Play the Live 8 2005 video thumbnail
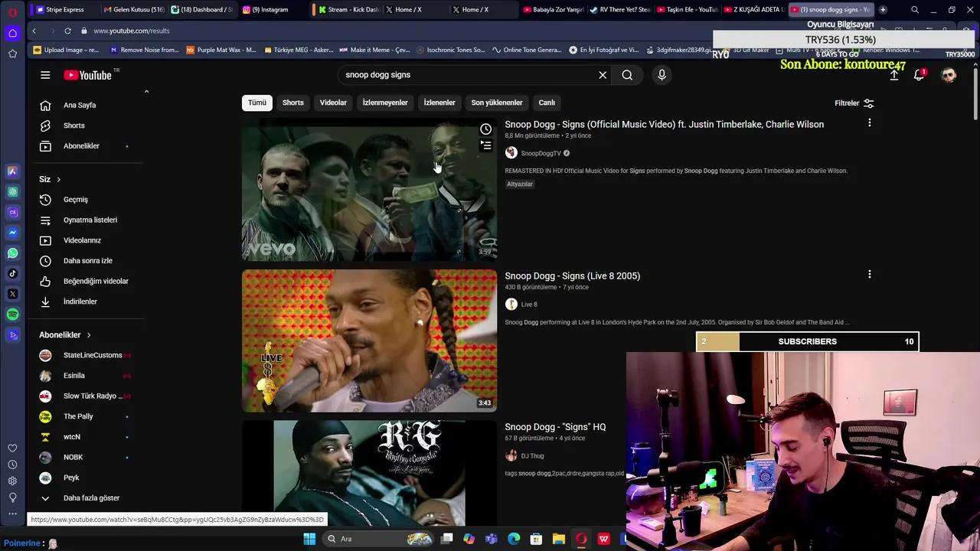Screen dimensions: 980x551 click(369, 341)
